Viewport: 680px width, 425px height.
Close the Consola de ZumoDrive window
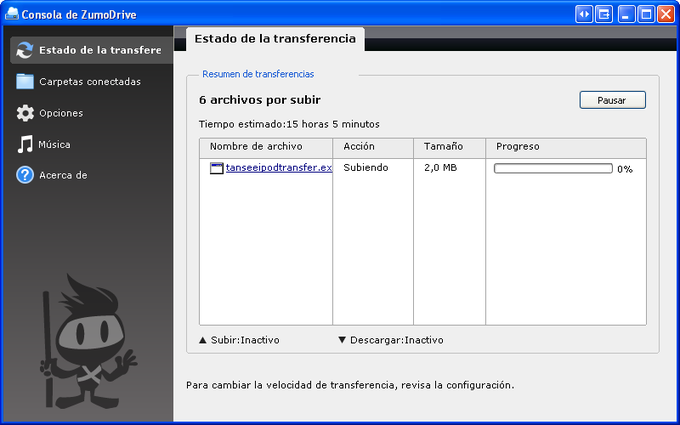(x=666, y=14)
